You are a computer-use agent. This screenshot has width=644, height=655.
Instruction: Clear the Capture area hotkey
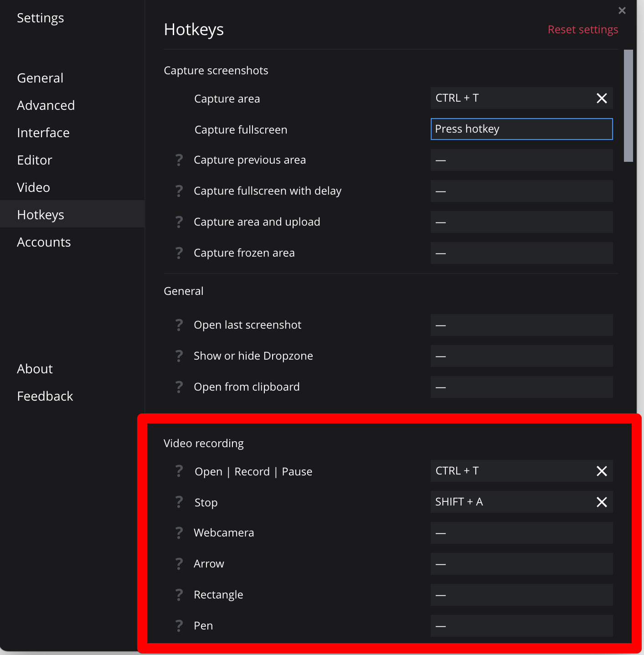[602, 98]
